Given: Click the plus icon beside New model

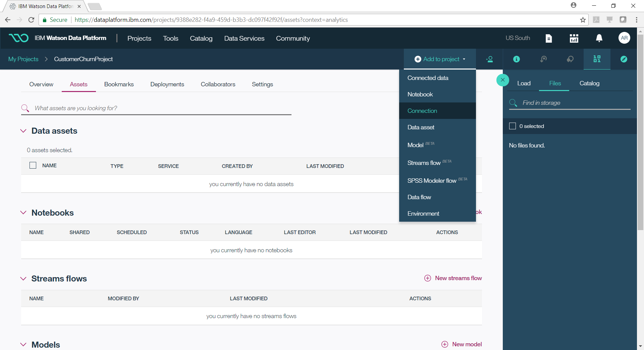Looking at the screenshot, I should [x=445, y=344].
